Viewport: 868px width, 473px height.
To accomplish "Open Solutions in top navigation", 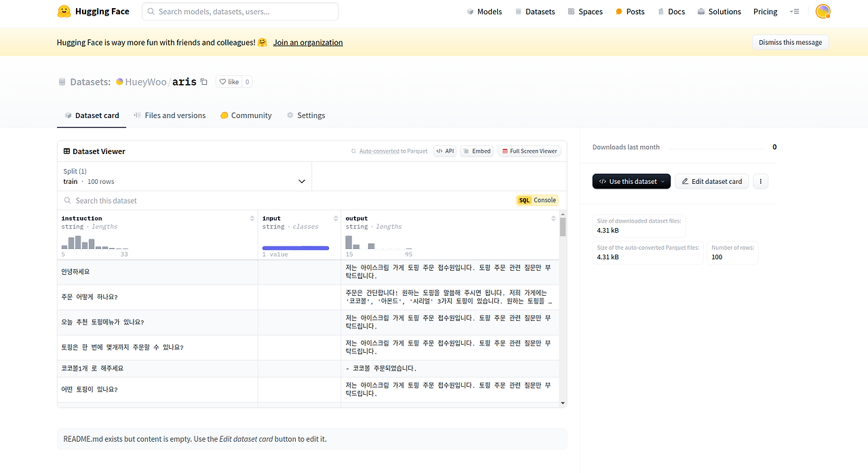I will (719, 12).
